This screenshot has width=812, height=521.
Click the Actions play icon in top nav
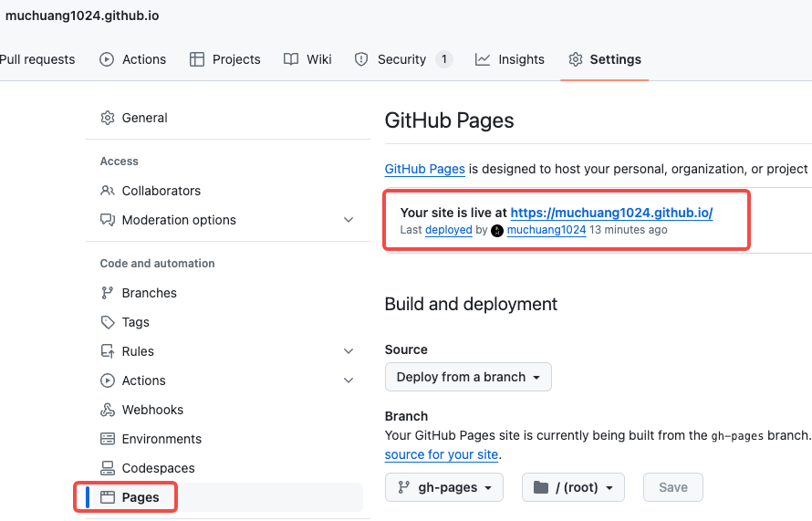(x=107, y=59)
